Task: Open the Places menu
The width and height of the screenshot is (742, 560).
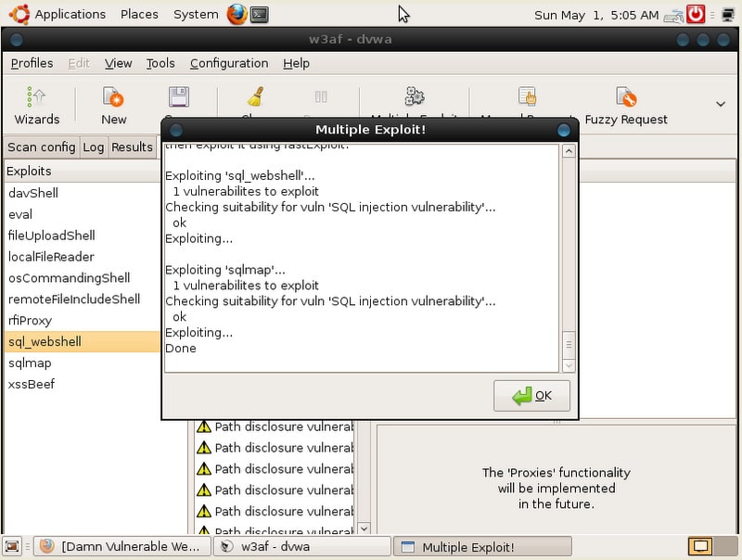Action: (139, 14)
